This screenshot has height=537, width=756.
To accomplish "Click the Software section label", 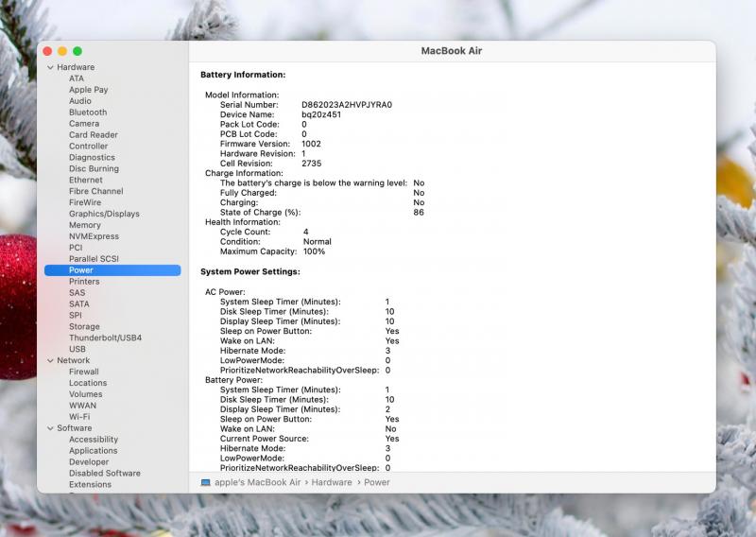I will tap(75, 428).
